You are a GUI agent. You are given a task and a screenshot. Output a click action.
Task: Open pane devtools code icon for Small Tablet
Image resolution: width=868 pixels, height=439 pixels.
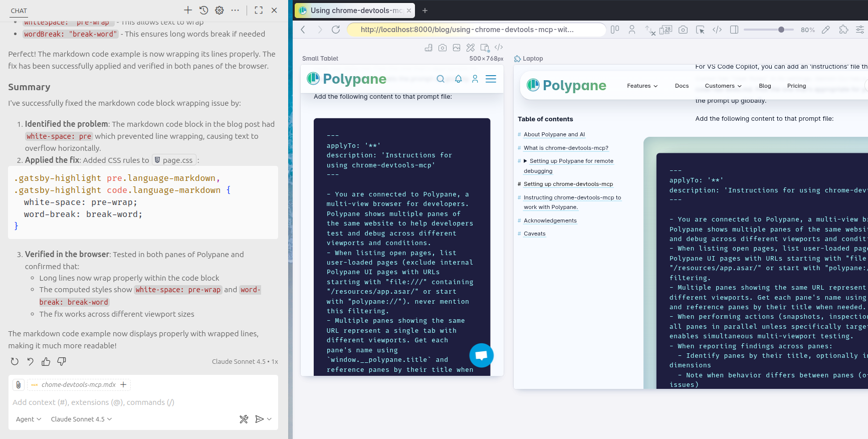[x=499, y=48]
